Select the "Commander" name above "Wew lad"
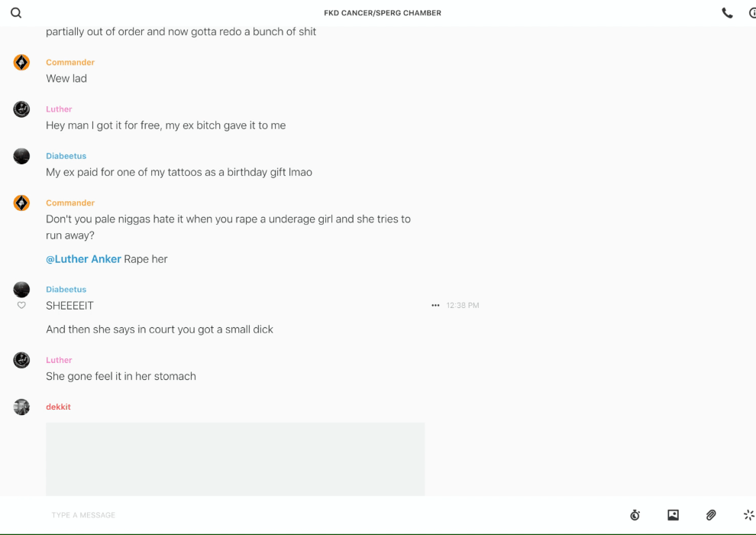The height and width of the screenshot is (535, 756). [x=70, y=63]
